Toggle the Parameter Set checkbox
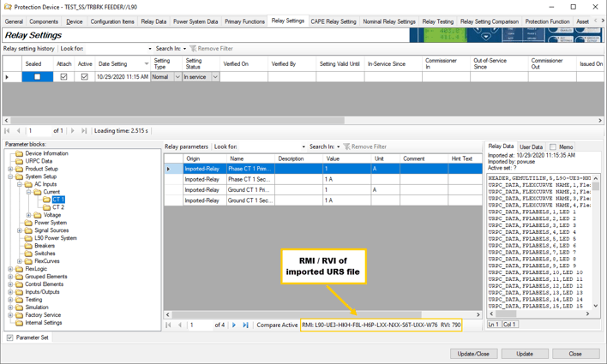607x364 pixels. coord(9,337)
